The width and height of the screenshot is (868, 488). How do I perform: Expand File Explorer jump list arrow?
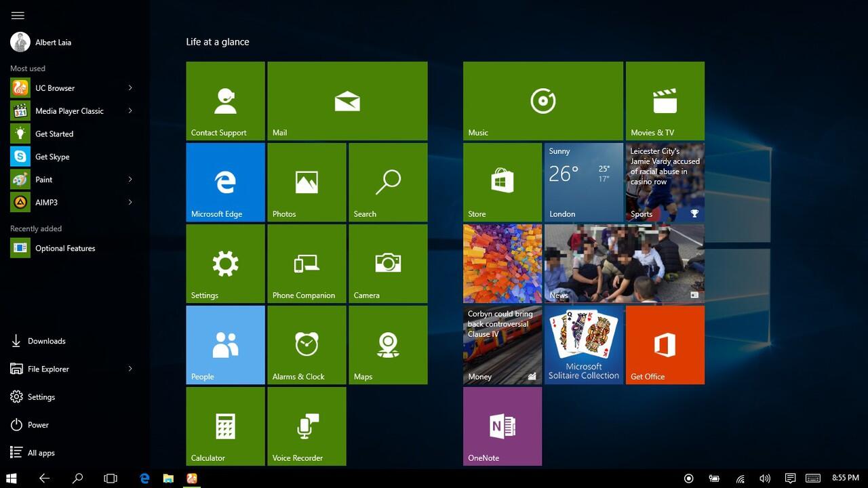[x=130, y=369]
